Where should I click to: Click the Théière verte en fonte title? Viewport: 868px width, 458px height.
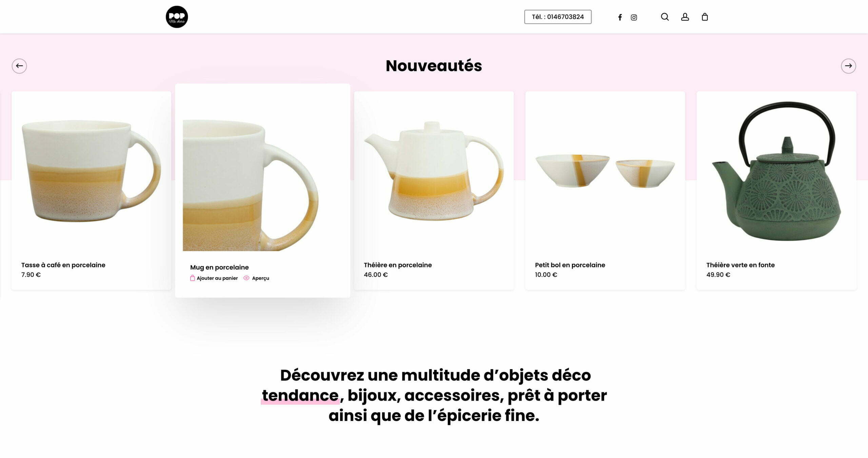(741, 265)
